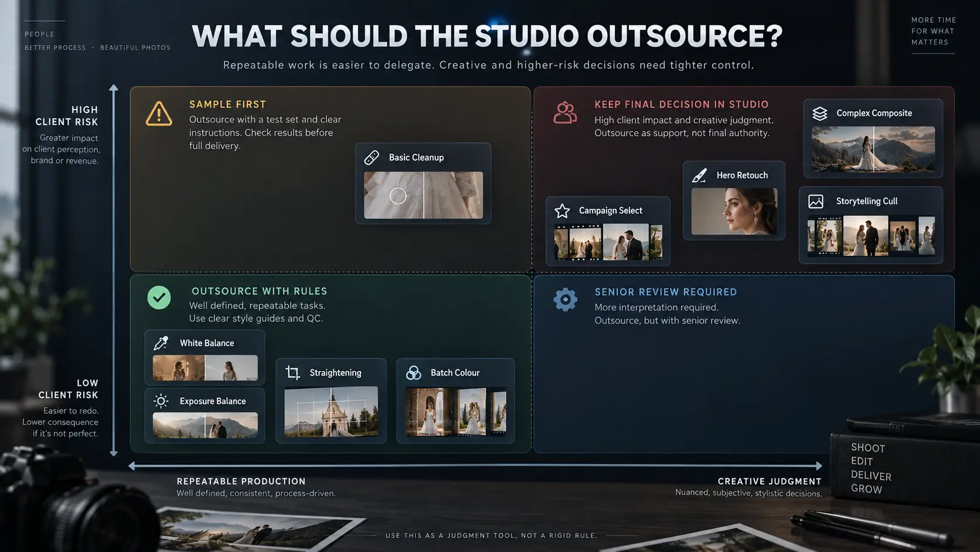Click the Campaign Select star icon
Viewport: 980px width, 552px height.
562,211
